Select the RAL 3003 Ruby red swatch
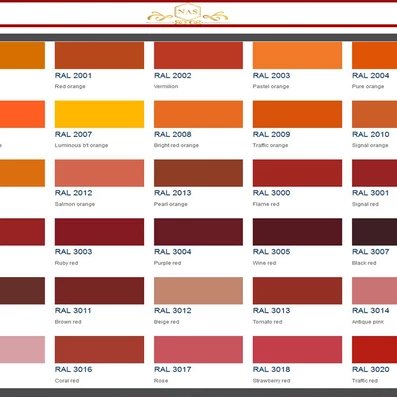 click(x=99, y=232)
